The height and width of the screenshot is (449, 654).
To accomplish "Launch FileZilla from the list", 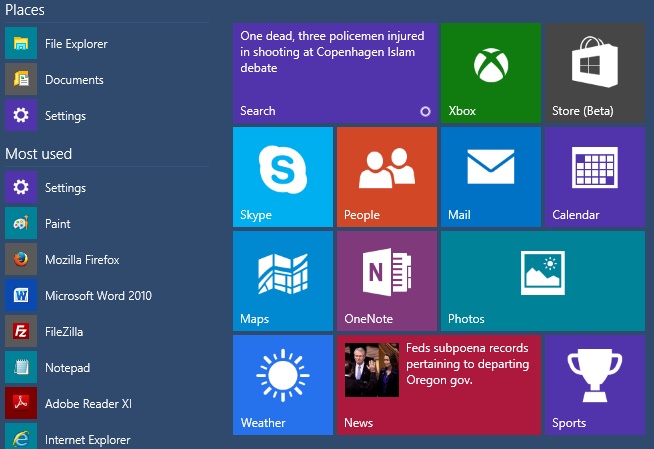I will (106, 331).
